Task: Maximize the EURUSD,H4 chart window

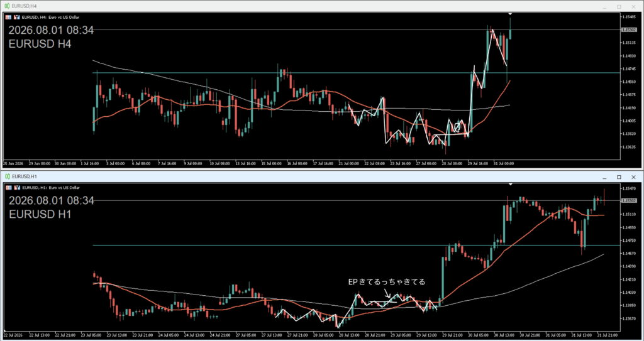Action: tap(619, 6)
